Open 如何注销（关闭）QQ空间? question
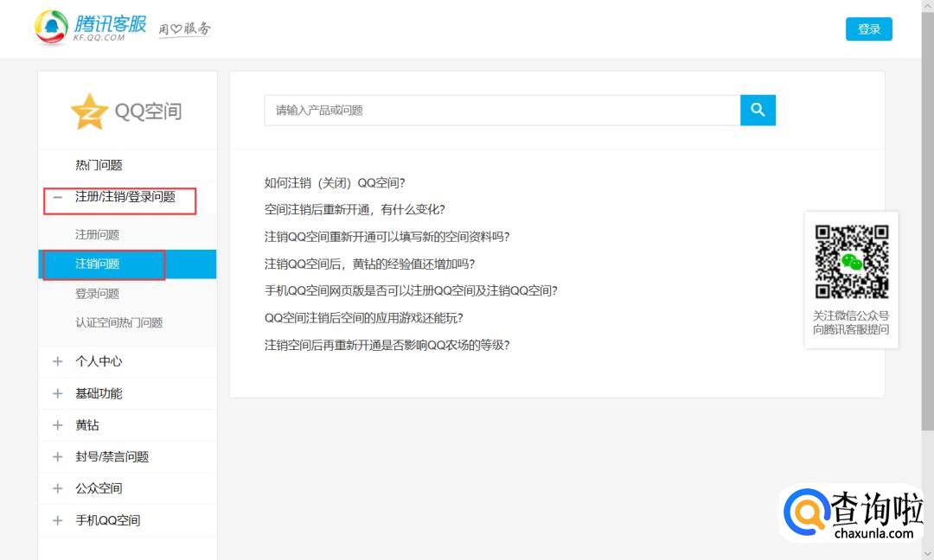934x560 pixels. click(335, 182)
